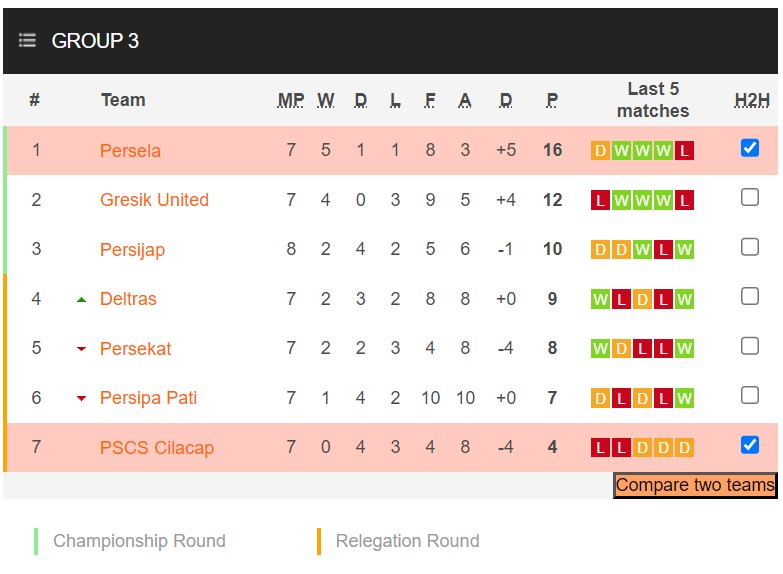Click PSCS Cilacap's last draw badge
The image size is (783, 574).
click(684, 448)
